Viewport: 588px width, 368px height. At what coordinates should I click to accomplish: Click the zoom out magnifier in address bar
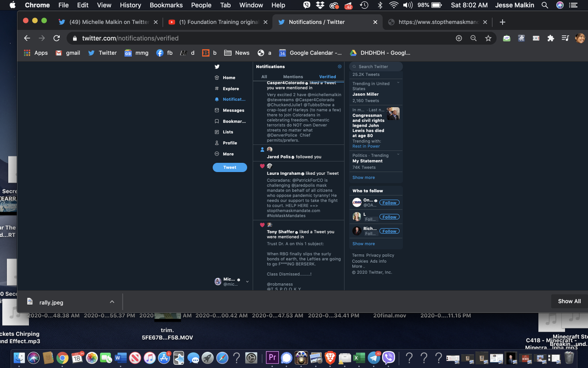473,38
